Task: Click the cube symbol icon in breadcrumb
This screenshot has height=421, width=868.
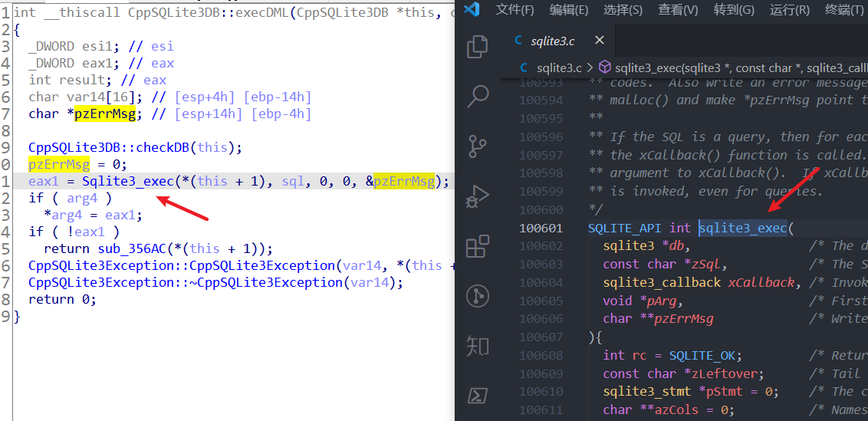Action: click(605, 67)
